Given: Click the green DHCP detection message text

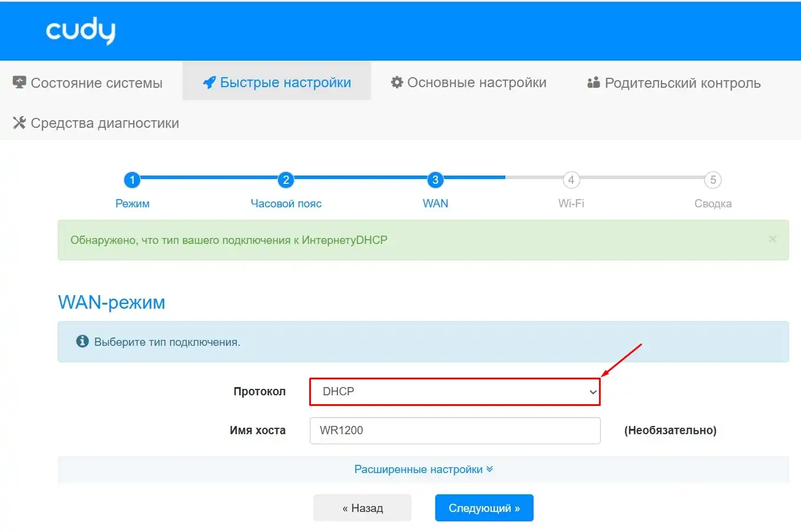Looking at the screenshot, I should [x=229, y=240].
